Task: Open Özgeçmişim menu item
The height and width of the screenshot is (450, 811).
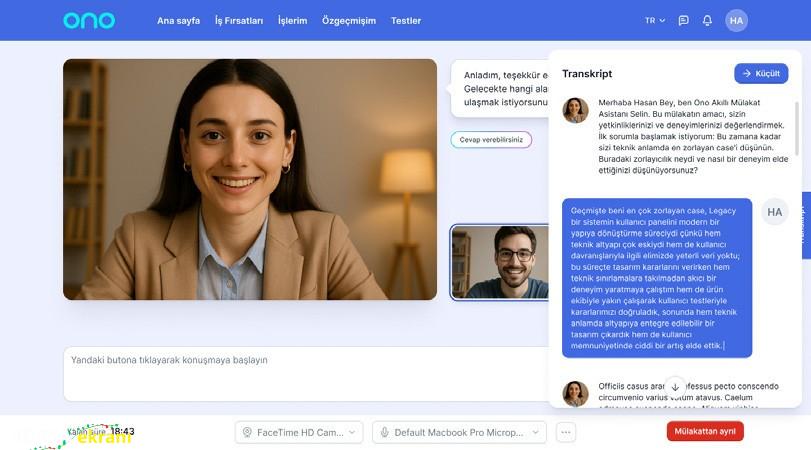Action: (x=349, y=21)
